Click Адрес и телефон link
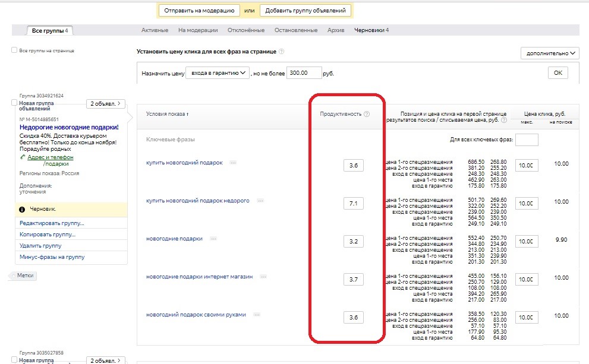This screenshot has width=589, height=364. 51,157
